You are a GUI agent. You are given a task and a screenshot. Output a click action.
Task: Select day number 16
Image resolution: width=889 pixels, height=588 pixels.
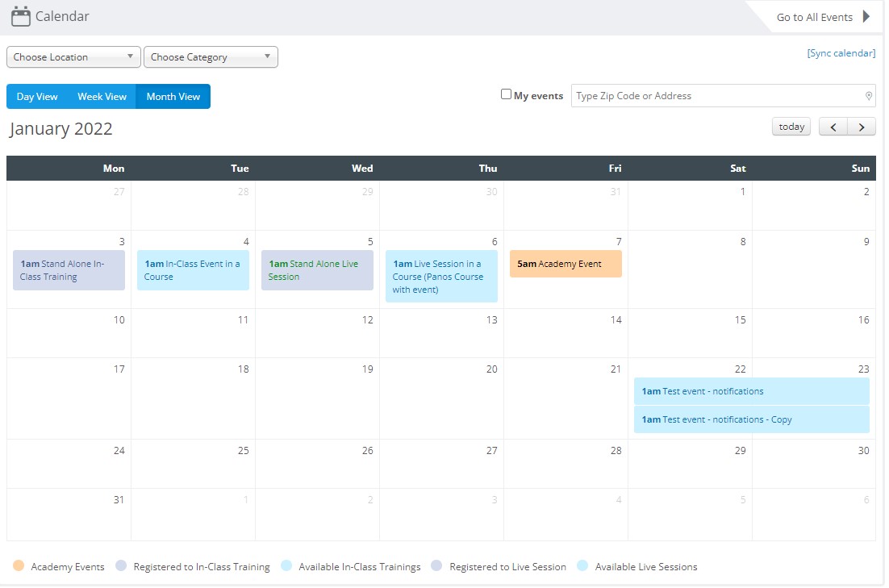[863, 319]
